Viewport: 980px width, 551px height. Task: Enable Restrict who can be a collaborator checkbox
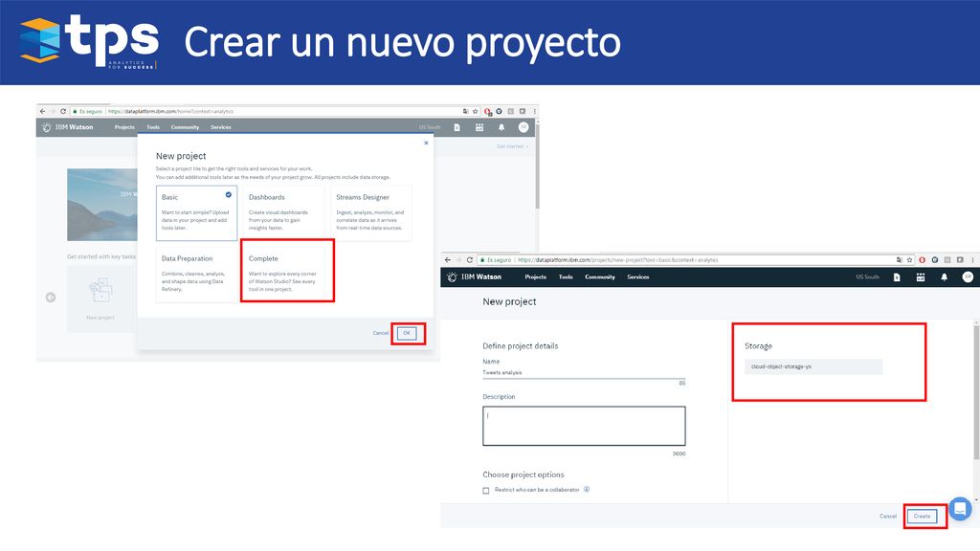(485, 491)
